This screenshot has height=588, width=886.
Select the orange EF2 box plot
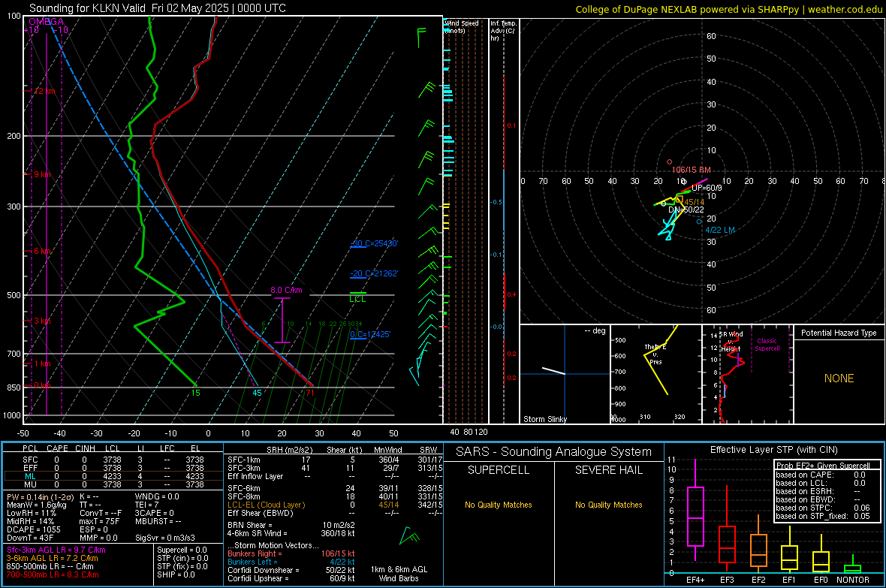(x=758, y=545)
